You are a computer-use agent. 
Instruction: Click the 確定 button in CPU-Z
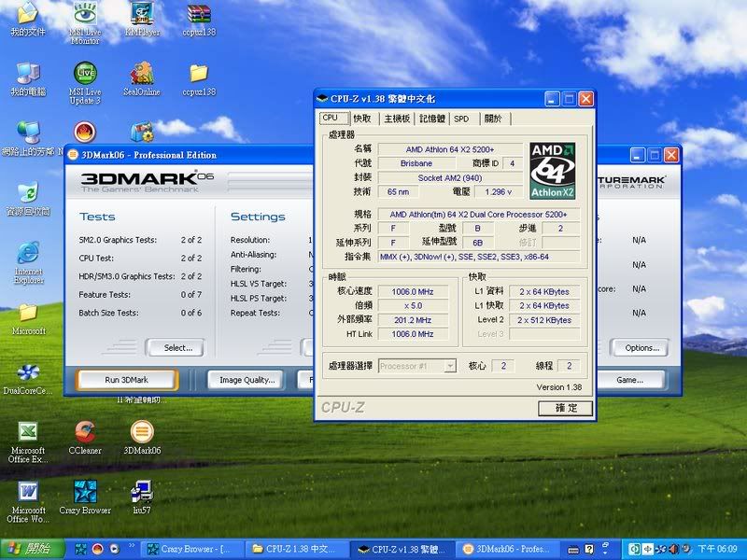click(565, 408)
